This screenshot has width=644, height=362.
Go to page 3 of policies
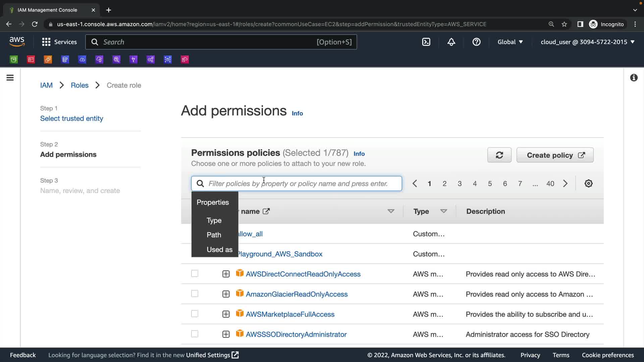[460, 184]
